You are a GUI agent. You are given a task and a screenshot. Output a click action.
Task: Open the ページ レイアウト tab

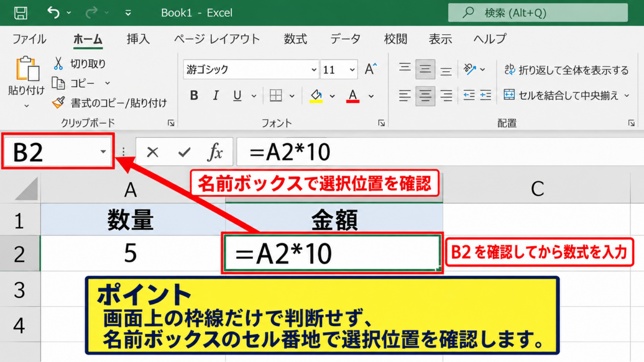click(217, 39)
